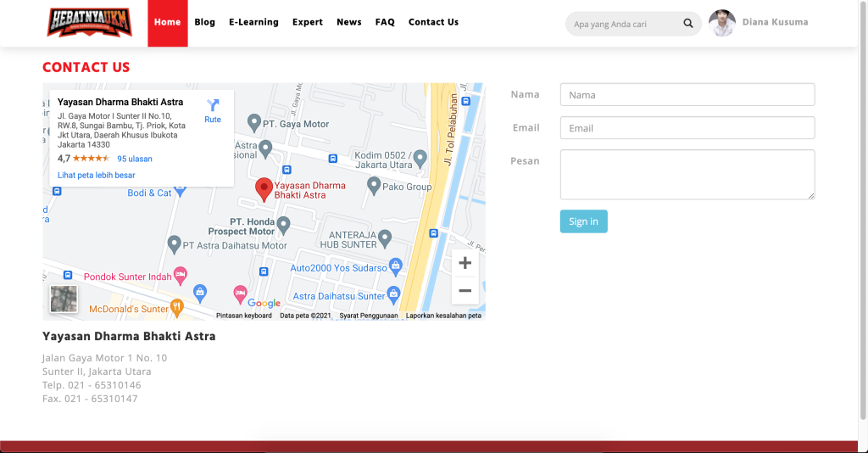The height and width of the screenshot is (453, 868).
Task: Select the PT. Gaya Motor map marker
Action: (254, 123)
